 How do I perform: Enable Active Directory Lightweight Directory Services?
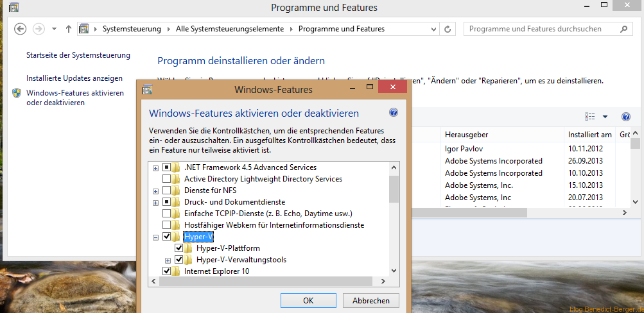166,179
